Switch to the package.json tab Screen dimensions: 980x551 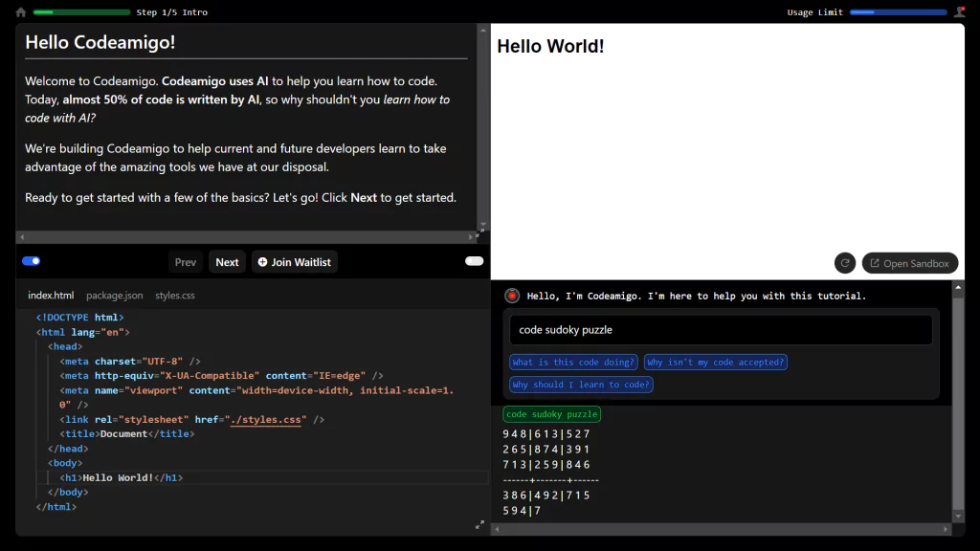pos(115,296)
